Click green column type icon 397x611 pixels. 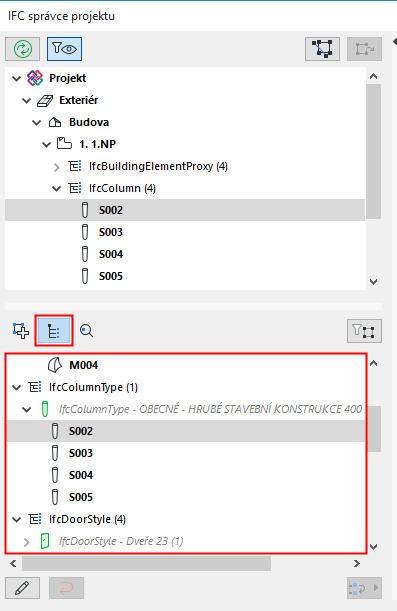pos(45,409)
